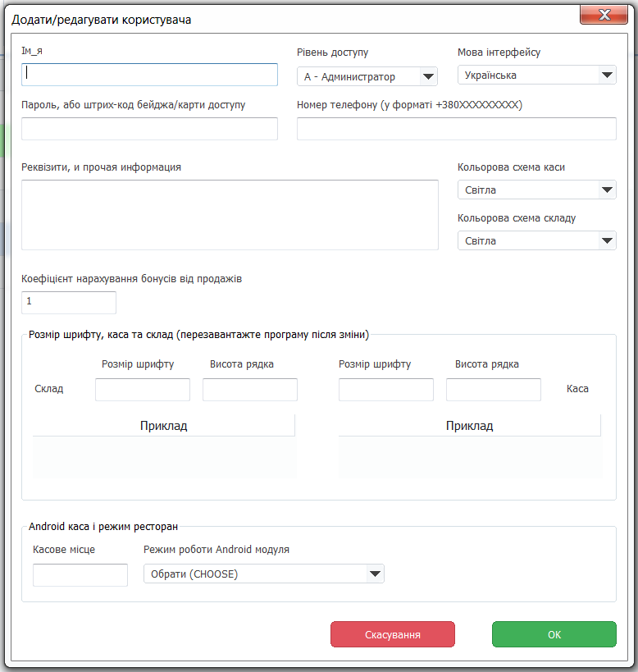Open the Кольорова схема складу dropdown

click(x=536, y=240)
